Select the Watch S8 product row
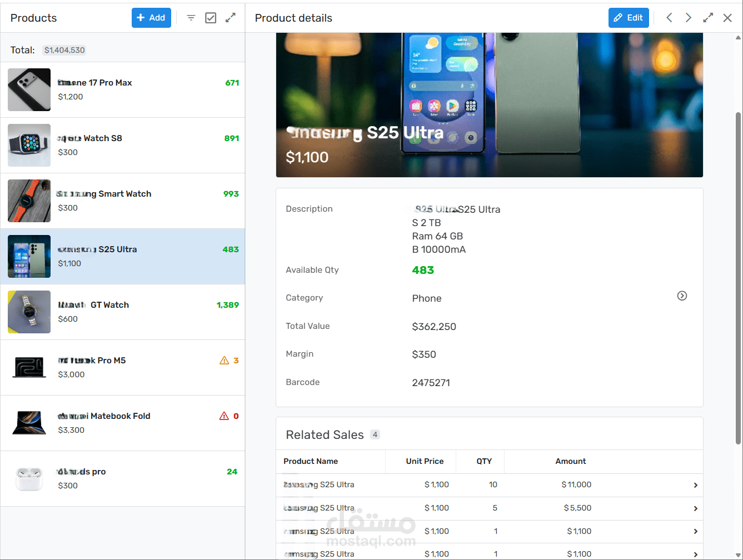Screen dimensions: 743x560 click(x=122, y=145)
